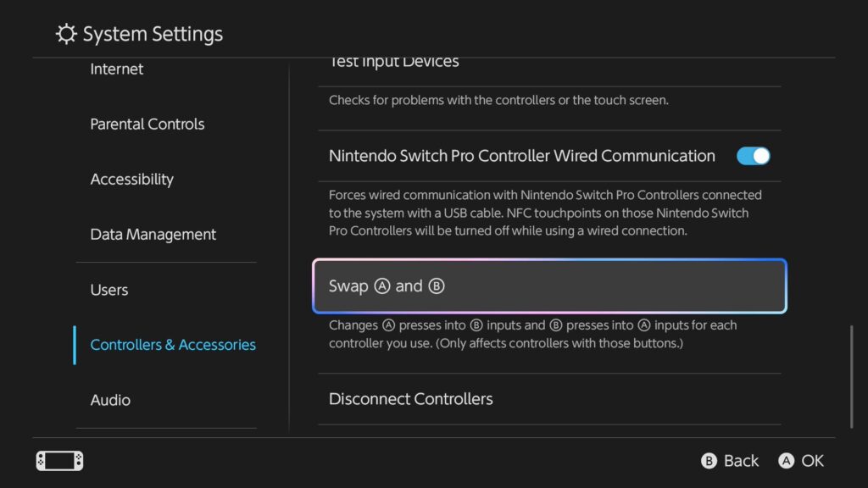Select Swap A and B option
The image size is (868, 488).
[x=549, y=286]
